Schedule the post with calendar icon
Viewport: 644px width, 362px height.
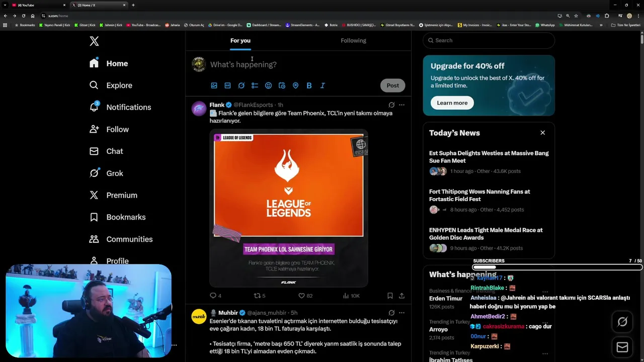(x=282, y=85)
